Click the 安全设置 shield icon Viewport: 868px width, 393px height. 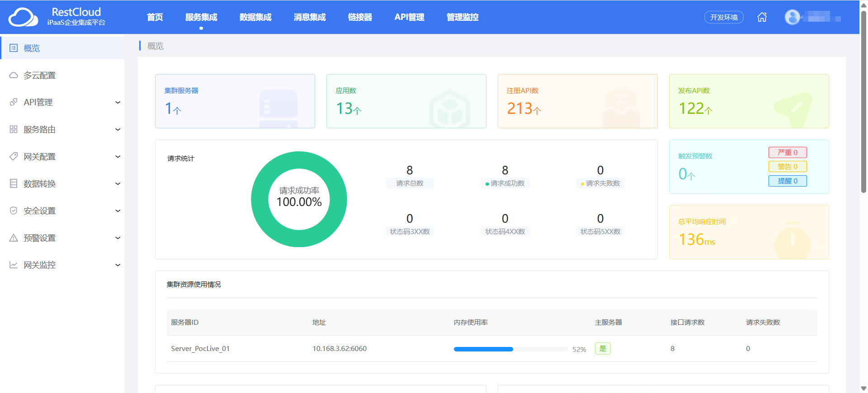tap(14, 211)
